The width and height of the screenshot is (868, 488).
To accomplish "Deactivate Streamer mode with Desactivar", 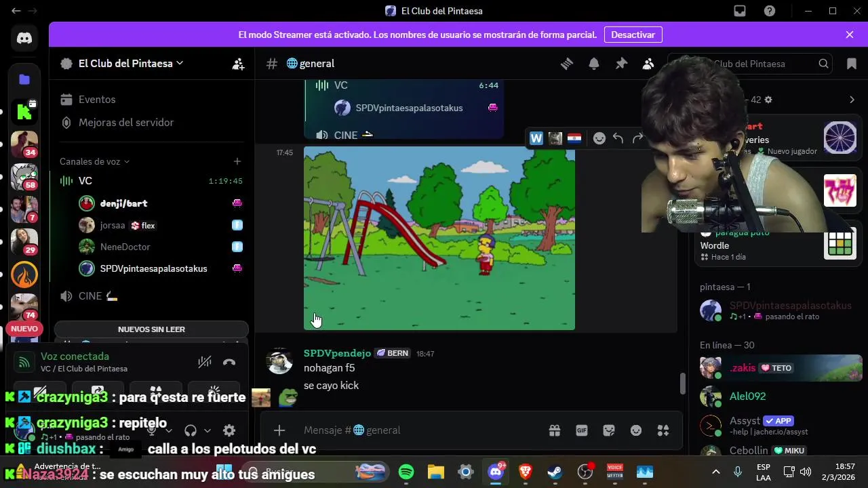I will [633, 35].
